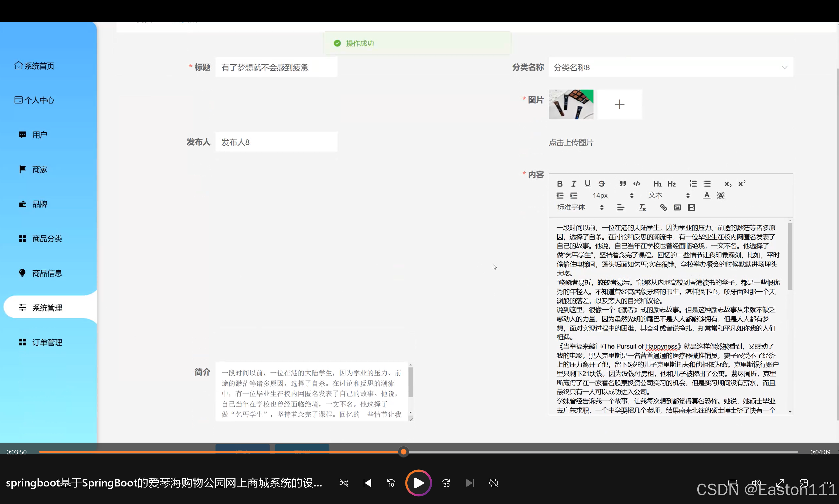
Task: Clear text formatting icon
Action: (x=642, y=208)
